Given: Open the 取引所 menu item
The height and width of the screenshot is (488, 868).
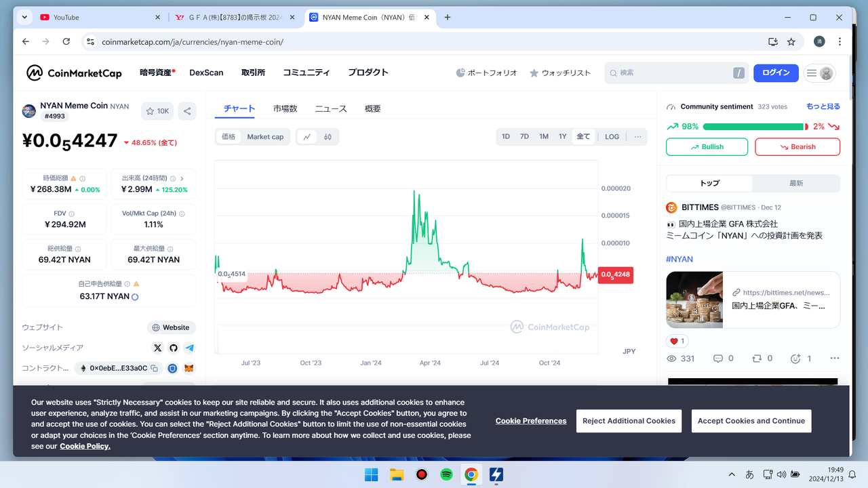Looking at the screenshot, I should tap(253, 73).
